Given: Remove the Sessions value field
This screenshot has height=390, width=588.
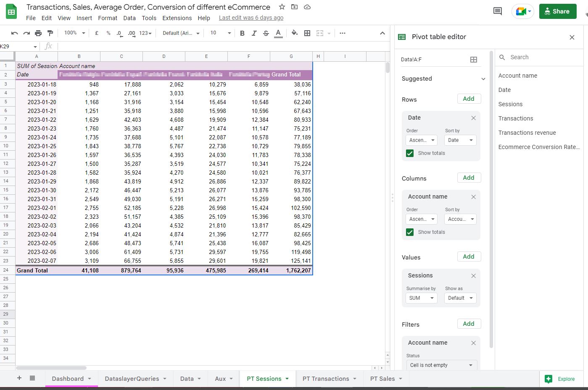Looking at the screenshot, I should point(473,276).
